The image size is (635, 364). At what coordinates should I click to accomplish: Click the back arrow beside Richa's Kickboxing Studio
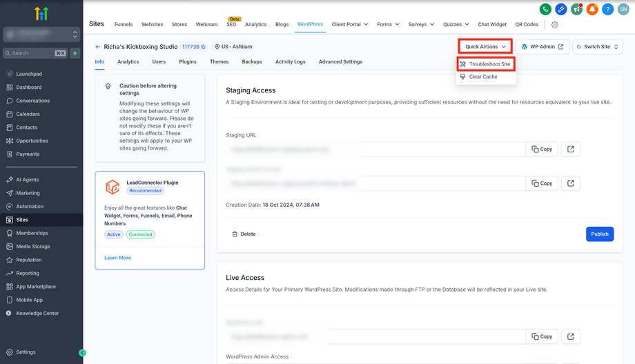(97, 47)
